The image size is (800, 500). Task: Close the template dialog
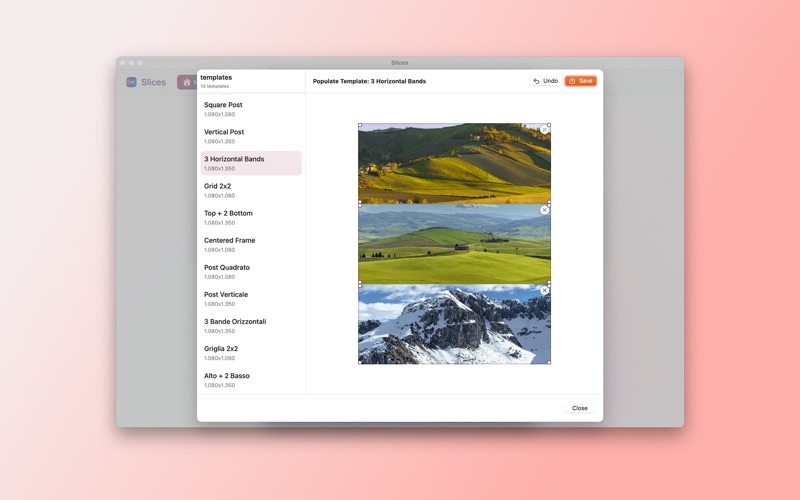tap(580, 408)
